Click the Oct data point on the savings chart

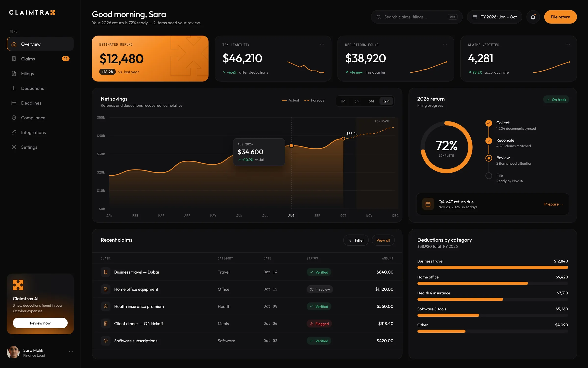click(343, 139)
